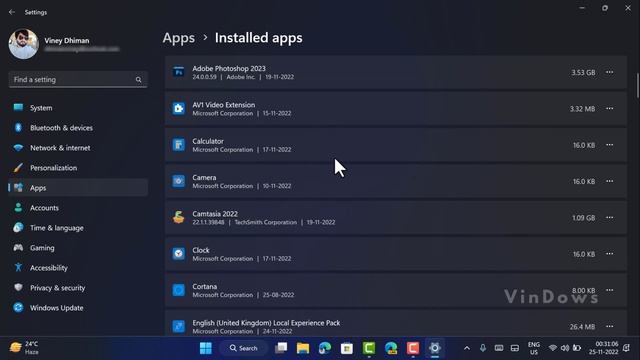Click the AV1 Video Extension app icon
640x360 pixels.
click(x=178, y=109)
